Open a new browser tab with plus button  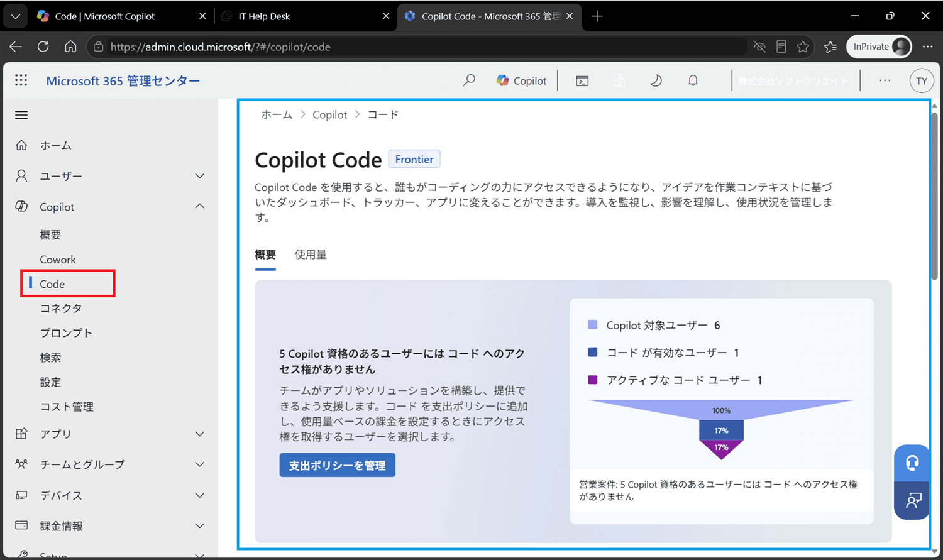click(x=597, y=16)
